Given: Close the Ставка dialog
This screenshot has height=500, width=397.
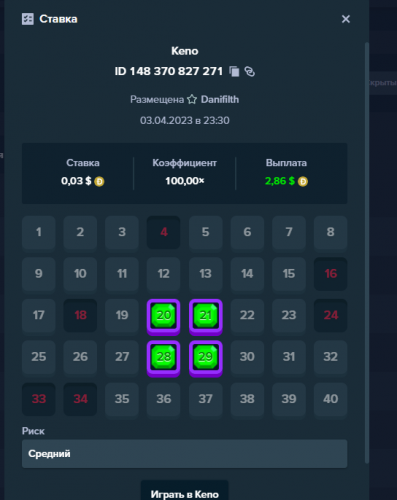Looking at the screenshot, I should [x=346, y=19].
